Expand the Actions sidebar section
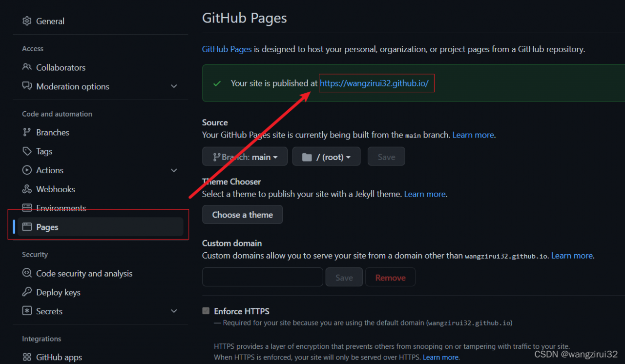This screenshot has height=364, width=625. point(174,170)
